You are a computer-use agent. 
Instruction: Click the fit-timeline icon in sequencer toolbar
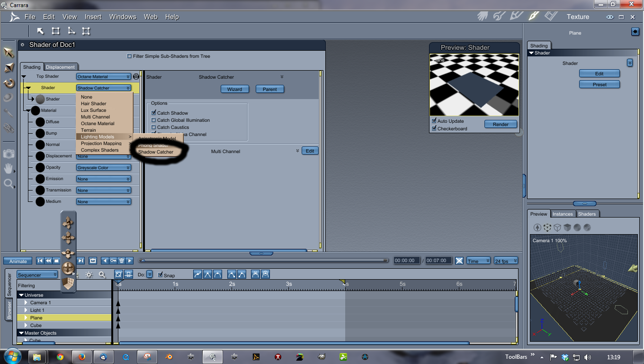click(x=118, y=274)
